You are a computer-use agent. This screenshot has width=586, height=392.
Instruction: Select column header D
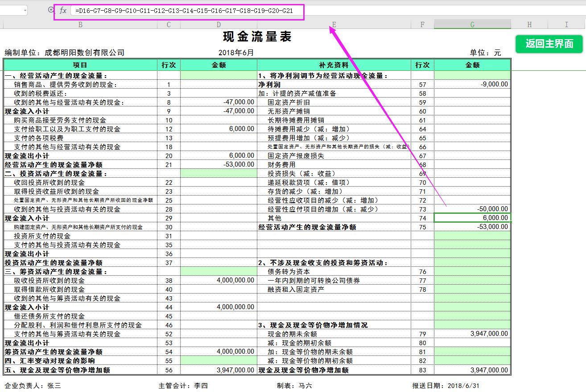[x=219, y=24]
